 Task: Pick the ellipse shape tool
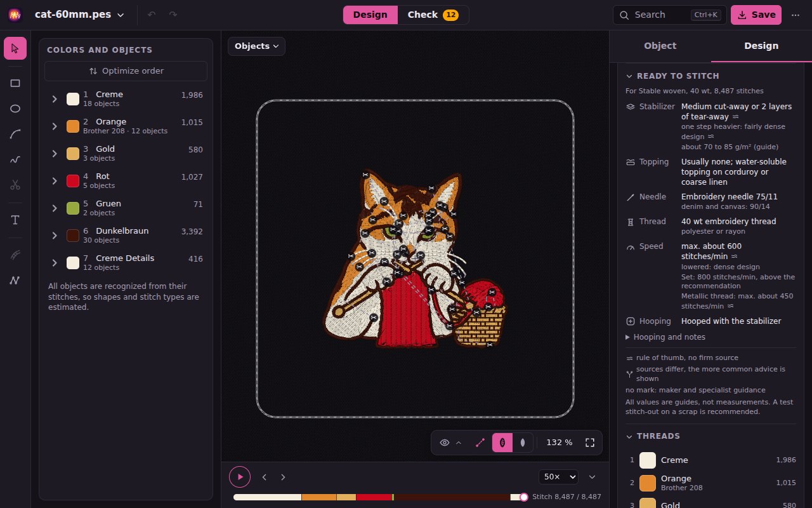click(x=15, y=109)
